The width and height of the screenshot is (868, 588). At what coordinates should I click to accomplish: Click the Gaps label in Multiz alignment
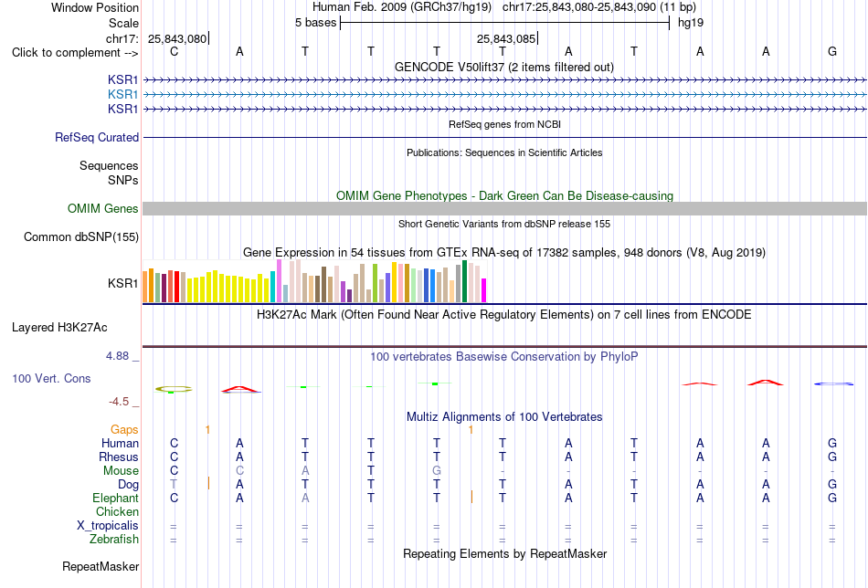coord(124,429)
